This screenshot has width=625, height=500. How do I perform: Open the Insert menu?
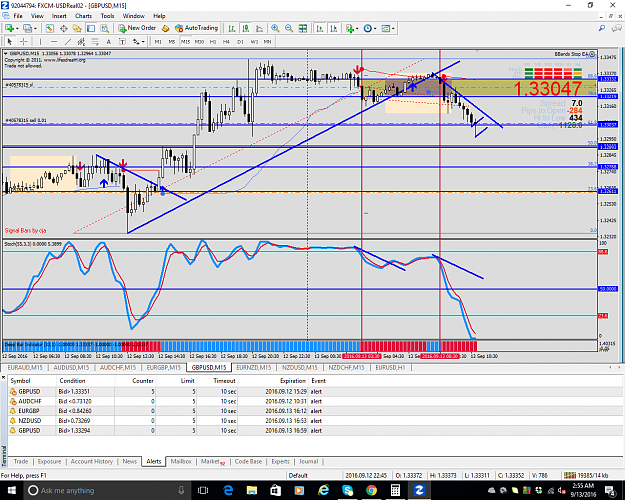click(59, 16)
